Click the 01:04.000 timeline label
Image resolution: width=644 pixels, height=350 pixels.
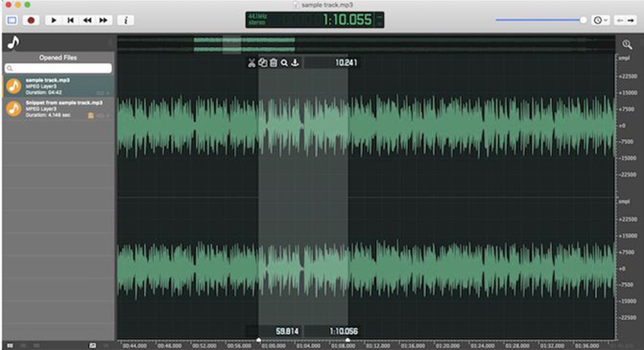click(309, 346)
